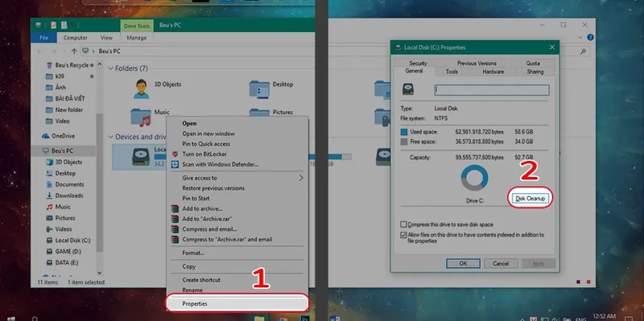The height and width of the screenshot is (321, 644).
Task: Click the help question mark icon
Action: click(x=590, y=37)
